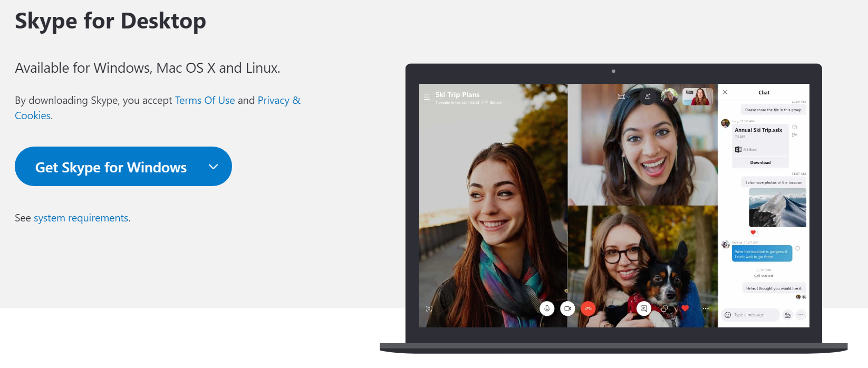Click Lucy's avatar in the chat panel

pos(725,123)
